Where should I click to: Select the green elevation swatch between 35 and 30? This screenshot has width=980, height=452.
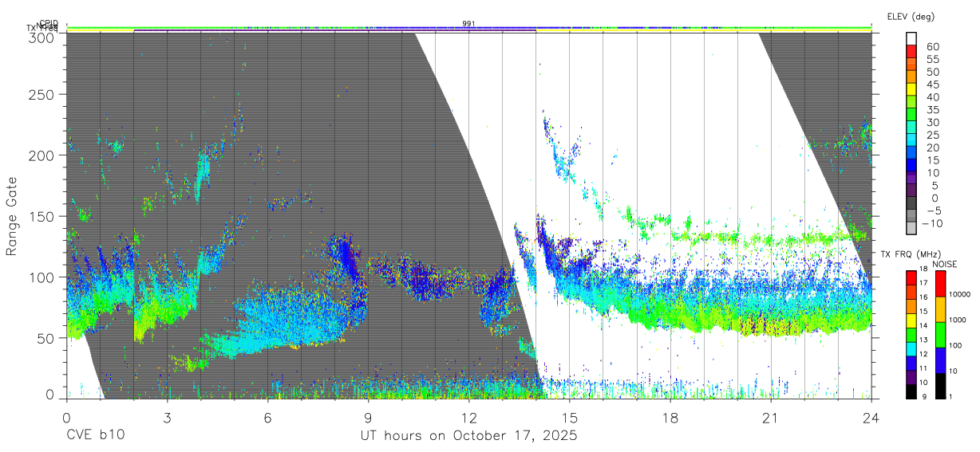(x=911, y=114)
